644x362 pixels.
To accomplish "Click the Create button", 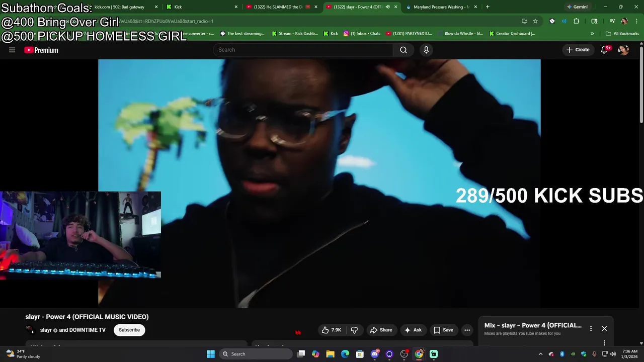I will click(578, 50).
